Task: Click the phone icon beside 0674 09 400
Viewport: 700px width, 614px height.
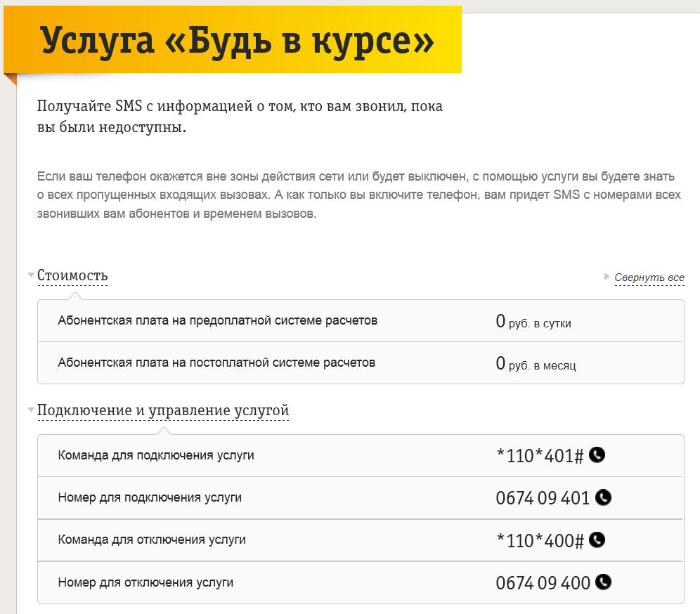Action: click(603, 582)
